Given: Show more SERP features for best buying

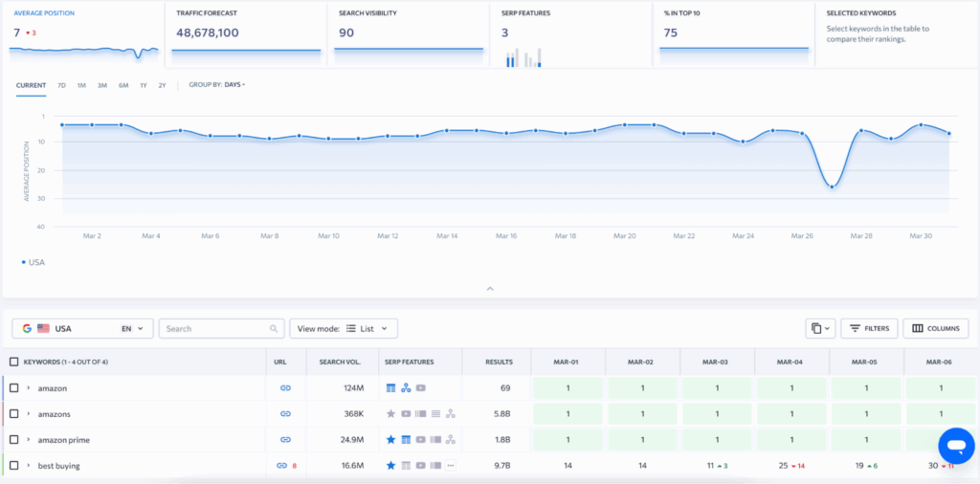Looking at the screenshot, I should (451, 465).
